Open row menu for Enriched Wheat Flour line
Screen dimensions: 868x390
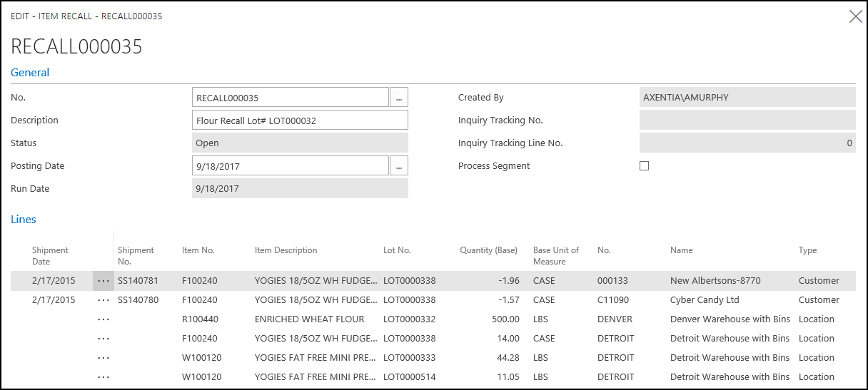[104, 319]
